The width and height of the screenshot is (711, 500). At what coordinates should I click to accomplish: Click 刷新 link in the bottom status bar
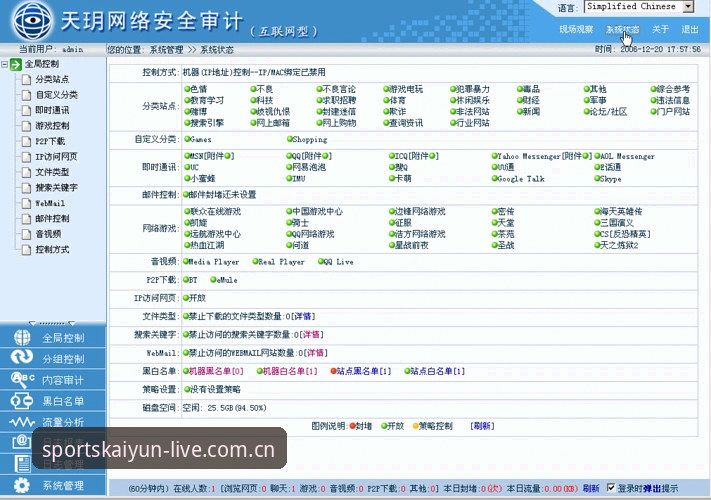pos(591,488)
